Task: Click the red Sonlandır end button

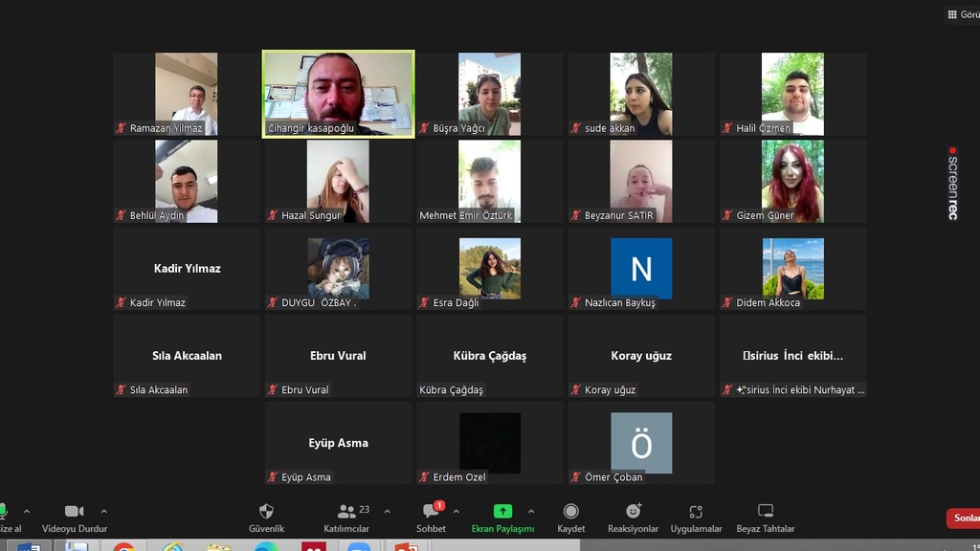Action: 965,518
